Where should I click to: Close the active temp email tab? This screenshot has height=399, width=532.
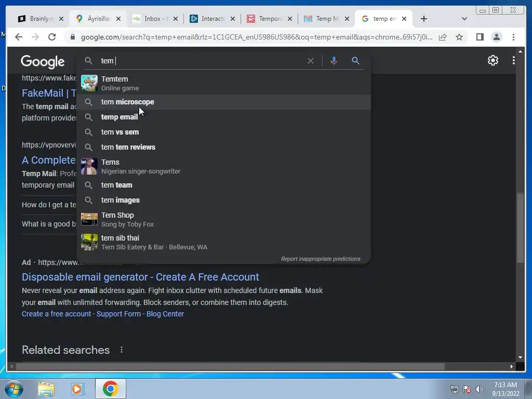(404, 19)
